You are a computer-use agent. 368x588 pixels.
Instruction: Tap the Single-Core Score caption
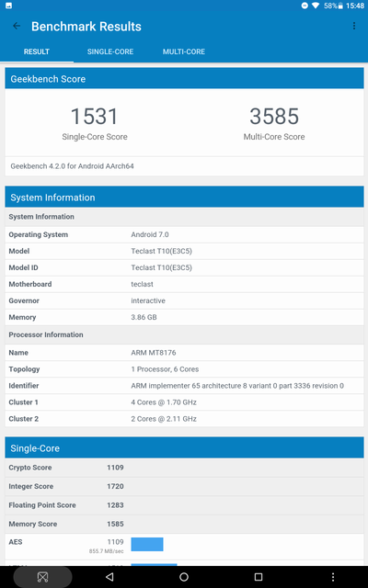pos(95,137)
